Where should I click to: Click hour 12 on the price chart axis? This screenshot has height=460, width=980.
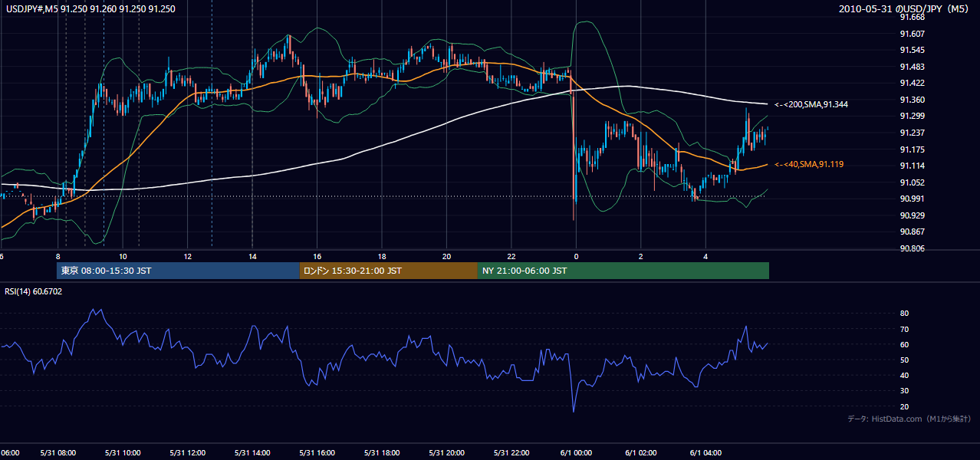tap(187, 257)
